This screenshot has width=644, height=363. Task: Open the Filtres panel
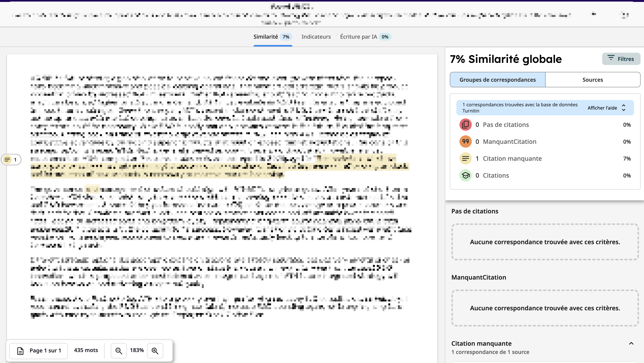click(x=621, y=59)
